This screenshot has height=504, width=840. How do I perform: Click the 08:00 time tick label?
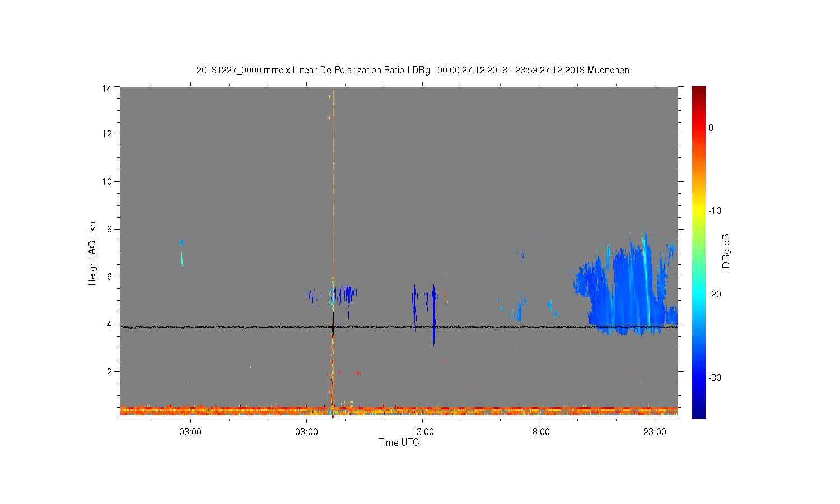click(307, 432)
